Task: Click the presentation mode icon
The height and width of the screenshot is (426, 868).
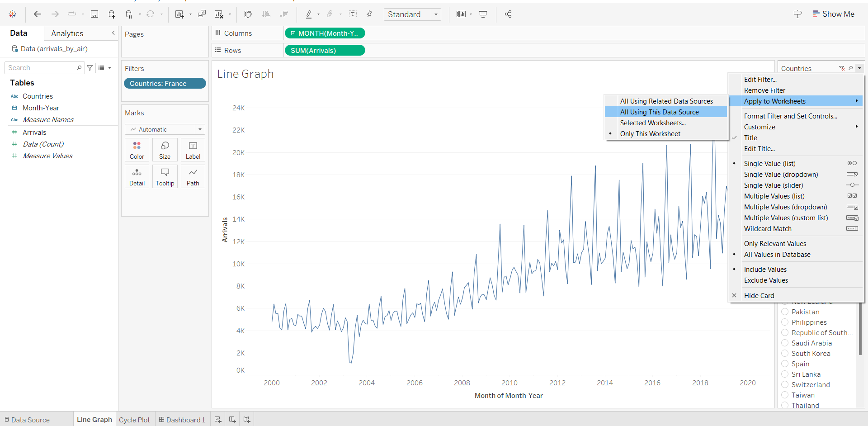Action: pyautogui.click(x=483, y=14)
